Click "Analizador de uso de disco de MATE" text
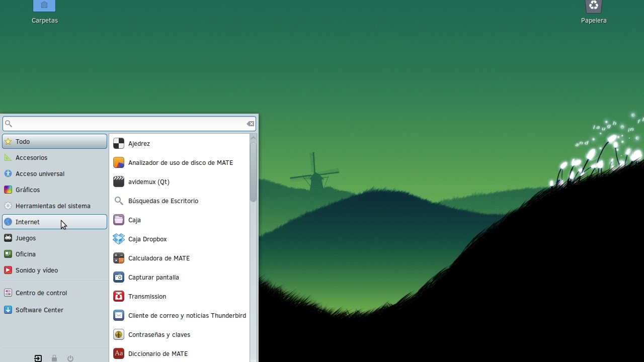 click(x=181, y=163)
